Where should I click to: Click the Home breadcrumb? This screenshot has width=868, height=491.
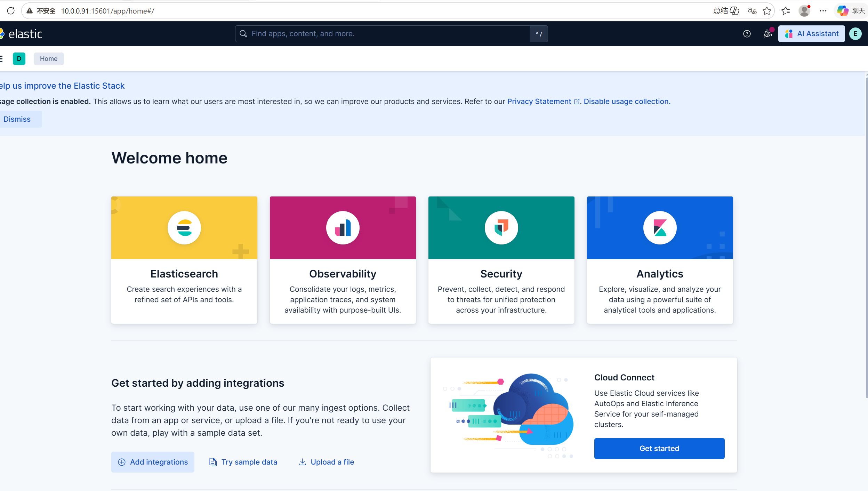49,59
